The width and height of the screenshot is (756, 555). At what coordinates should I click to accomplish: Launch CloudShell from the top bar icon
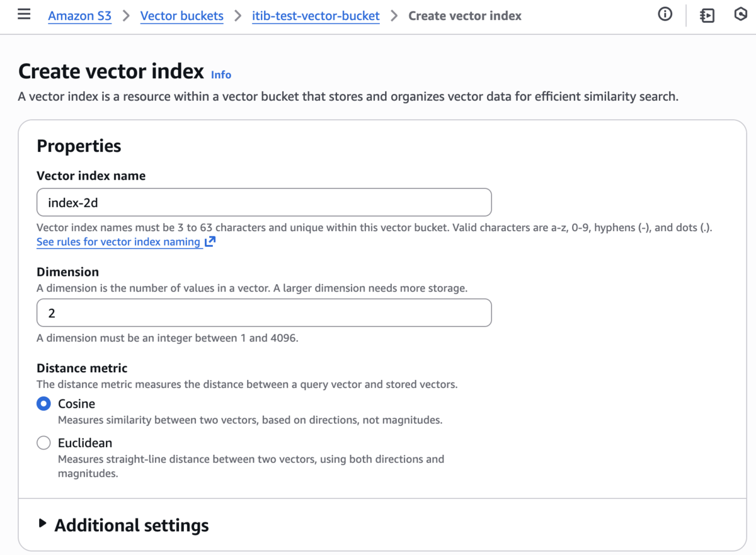tap(707, 15)
